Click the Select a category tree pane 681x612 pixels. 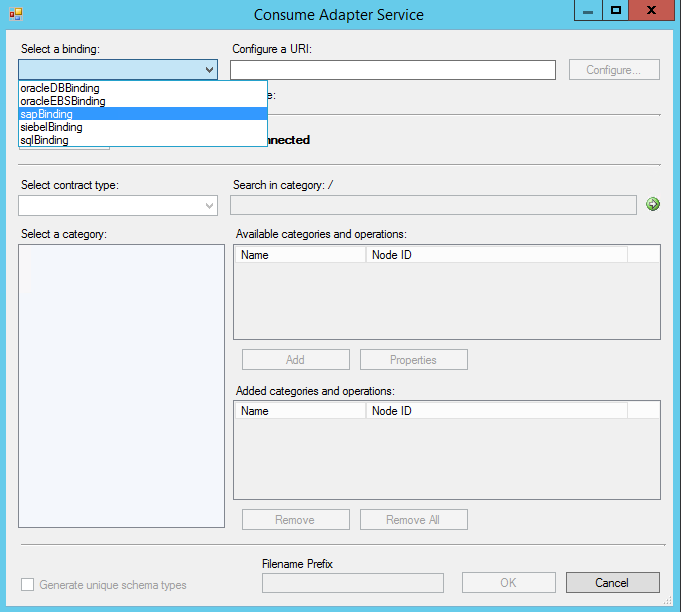tap(121, 386)
